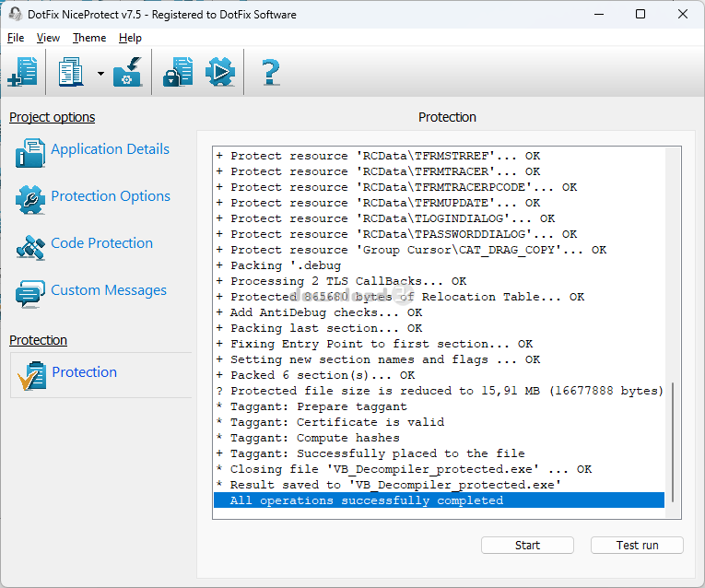The height and width of the screenshot is (588, 705).
Task: Select the 'CAT_DRAG_COPY' resource log line
Action: (x=439, y=250)
